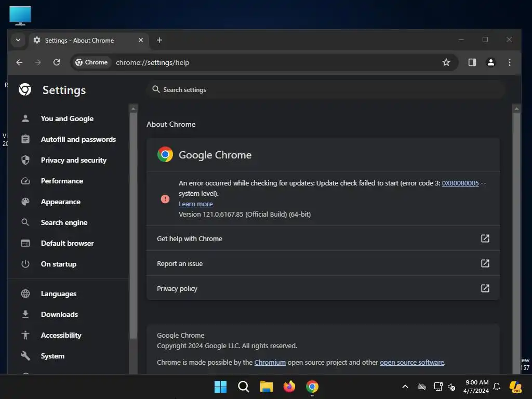Click the sidebar scroll up arrow

134,108
